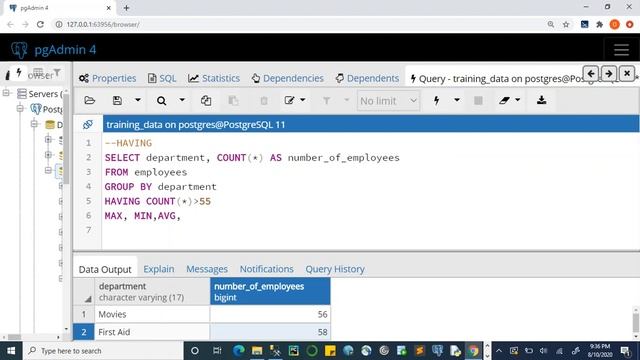
Task: Open the Notifications results tab
Action: point(267,269)
